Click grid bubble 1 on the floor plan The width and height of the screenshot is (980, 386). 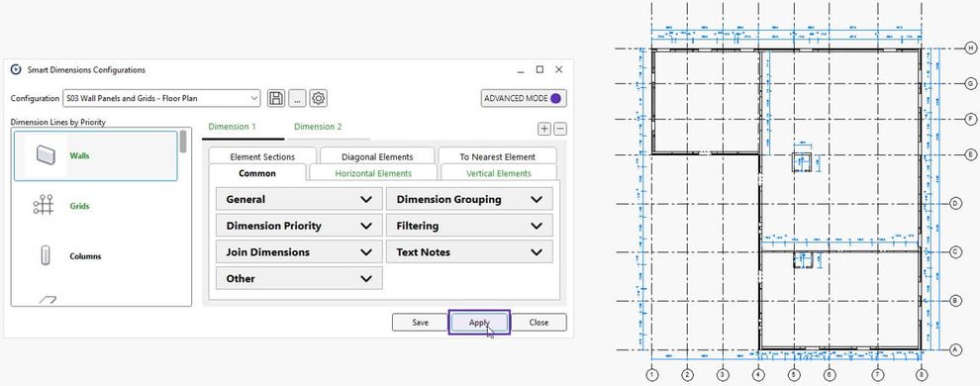click(x=652, y=375)
